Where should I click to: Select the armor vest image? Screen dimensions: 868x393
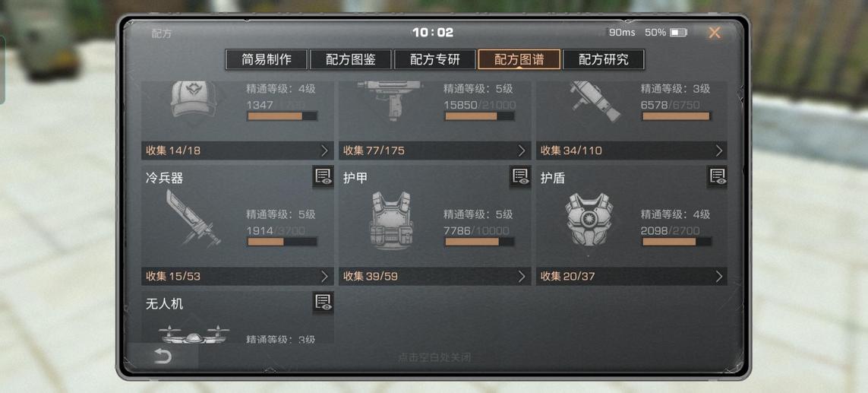tap(391, 220)
